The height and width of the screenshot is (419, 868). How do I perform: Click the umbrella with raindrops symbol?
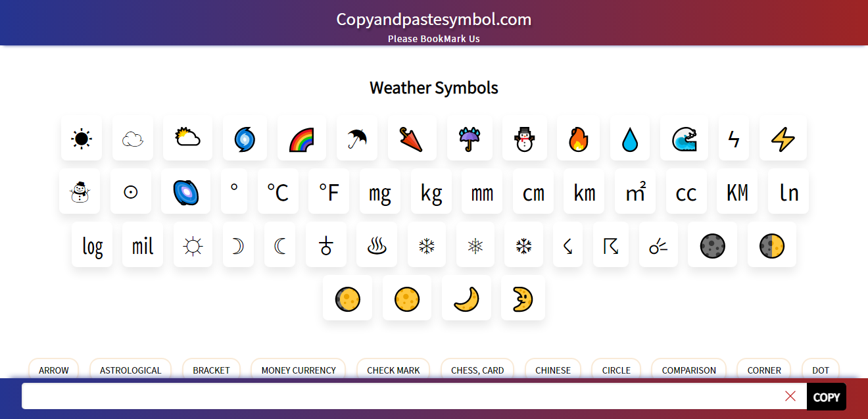pyautogui.click(x=470, y=139)
